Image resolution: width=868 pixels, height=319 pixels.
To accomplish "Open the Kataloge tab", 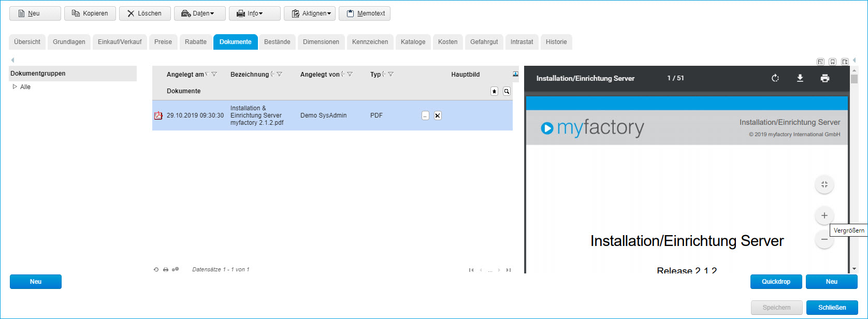I will (x=413, y=42).
